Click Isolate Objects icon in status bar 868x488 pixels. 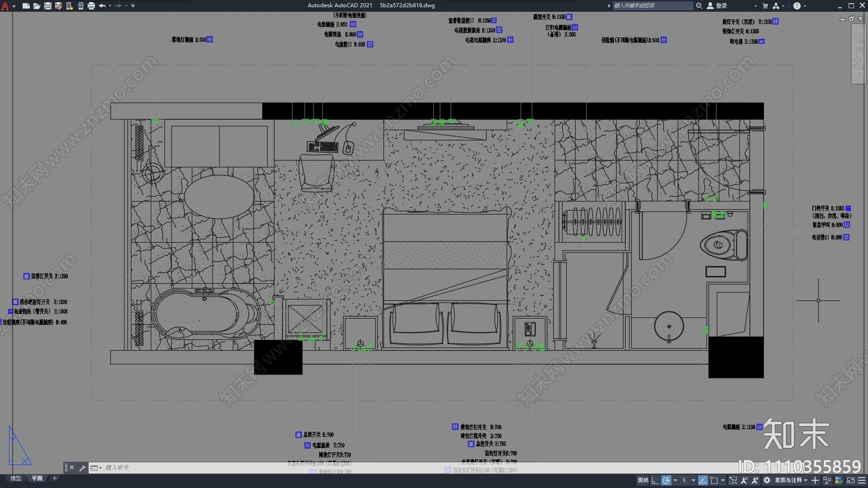[x=827, y=480]
